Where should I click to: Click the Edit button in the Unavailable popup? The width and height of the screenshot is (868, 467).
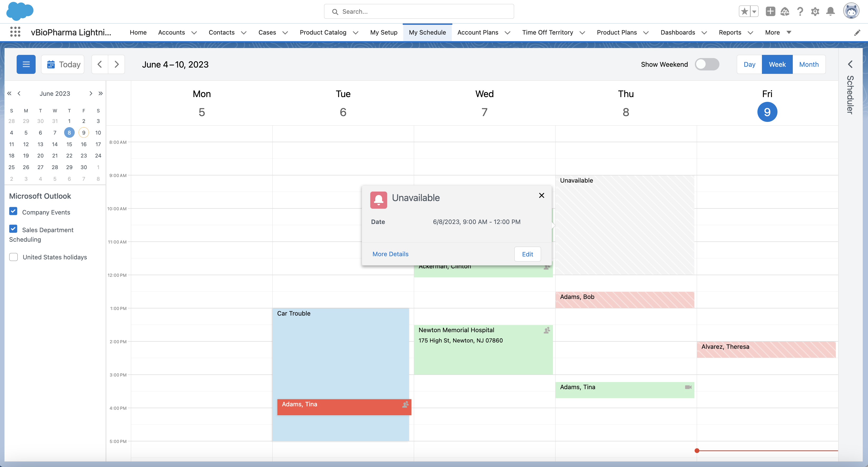pyautogui.click(x=527, y=254)
